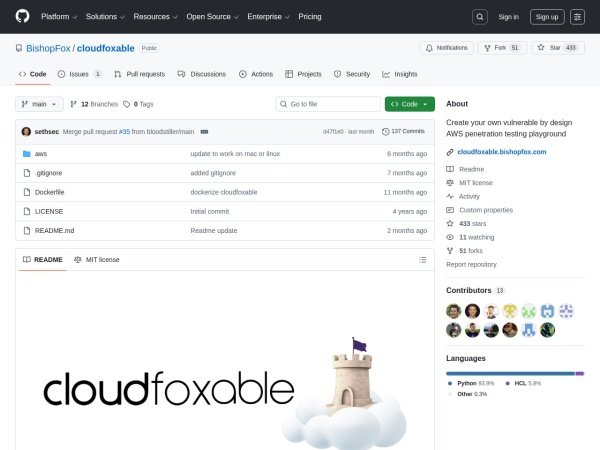Click the Activity pulse icon
The width and height of the screenshot is (600, 450).
point(450,196)
